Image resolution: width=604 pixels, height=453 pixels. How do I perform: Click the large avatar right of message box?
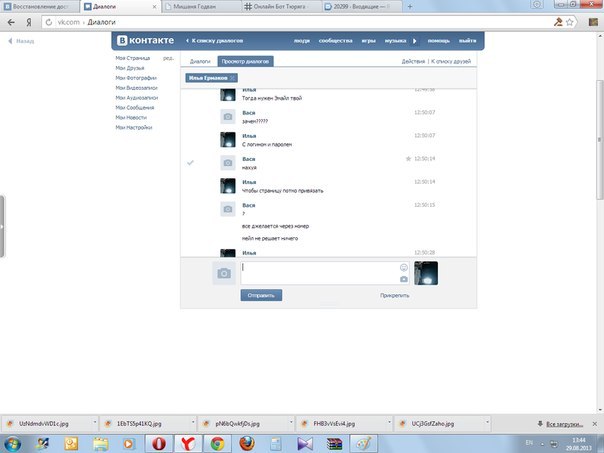pyautogui.click(x=426, y=273)
